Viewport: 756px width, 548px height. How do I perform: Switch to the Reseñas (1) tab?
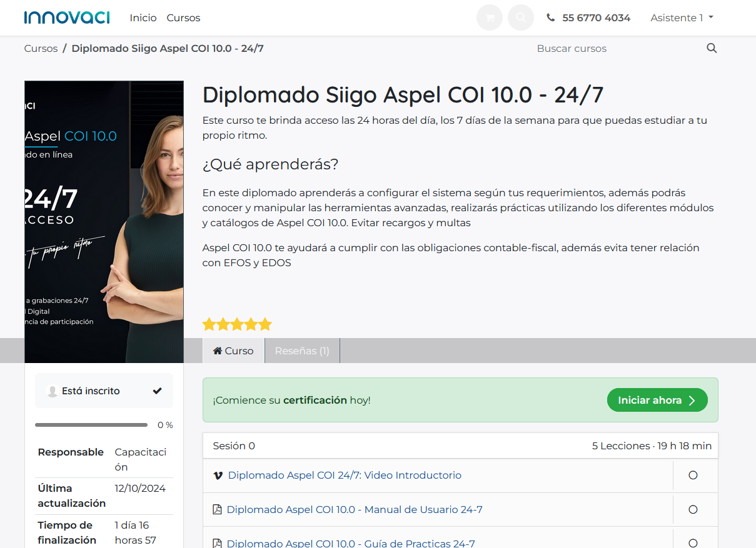pyautogui.click(x=302, y=351)
